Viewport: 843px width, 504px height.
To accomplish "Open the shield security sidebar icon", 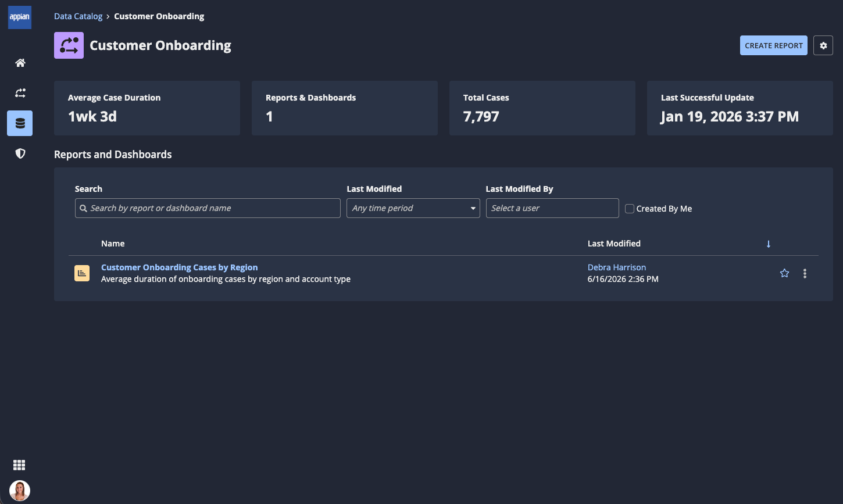I will tap(20, 153).
